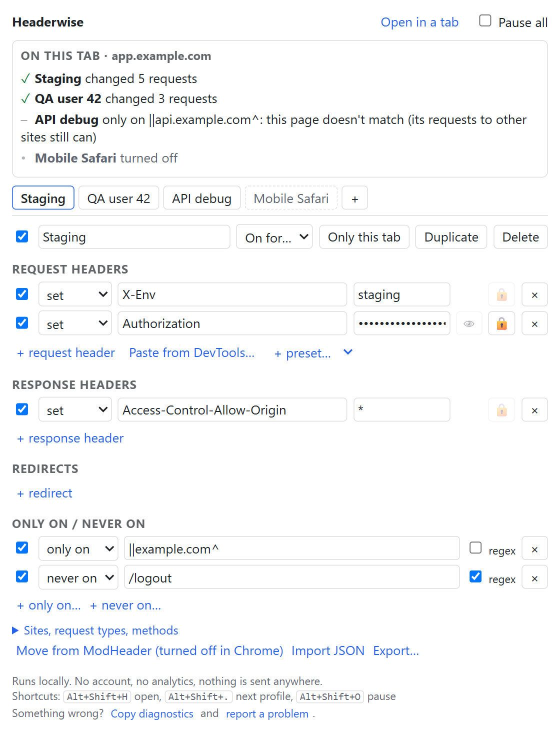Remove the Access-Control-Allow-Origin row
The height and width of the screenshot is (733, 560).
[534, 410]
